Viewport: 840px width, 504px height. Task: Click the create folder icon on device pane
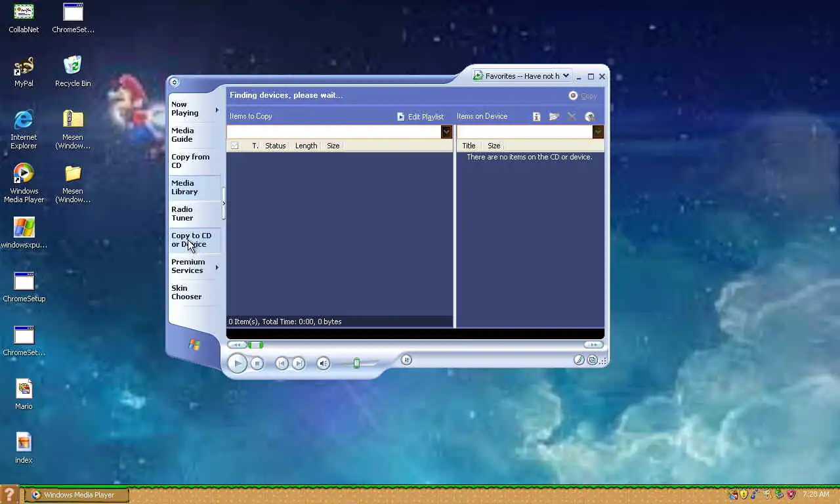point(554,116)
